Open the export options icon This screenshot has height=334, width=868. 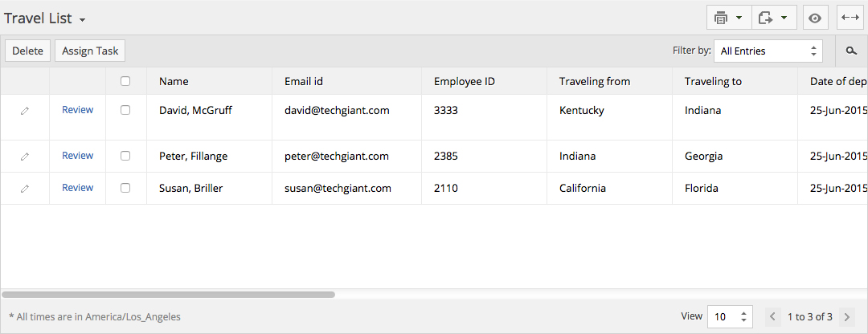[x=773, y=18]
